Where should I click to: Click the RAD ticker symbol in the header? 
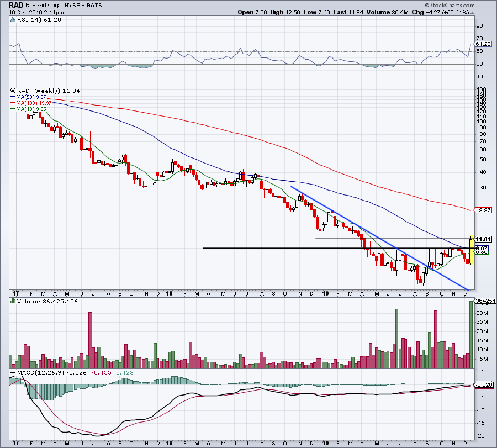coord(16,5)
